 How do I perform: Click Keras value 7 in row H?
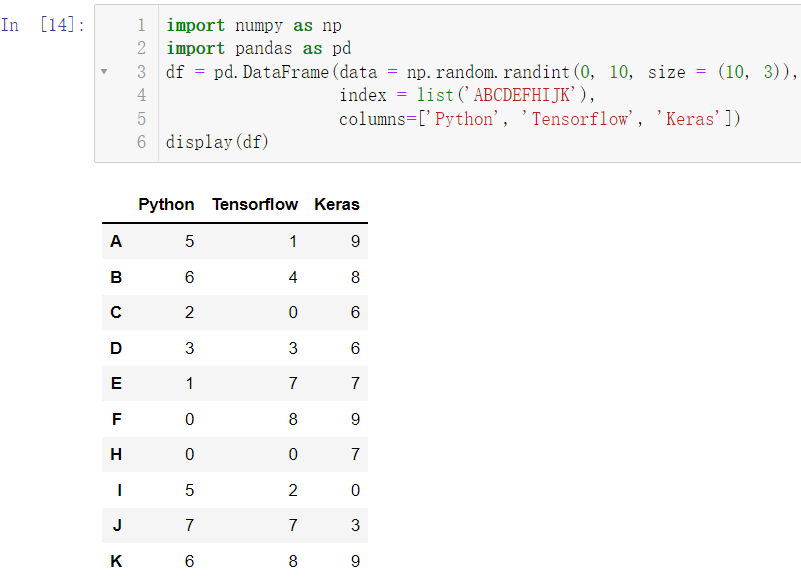coord(356,454)
